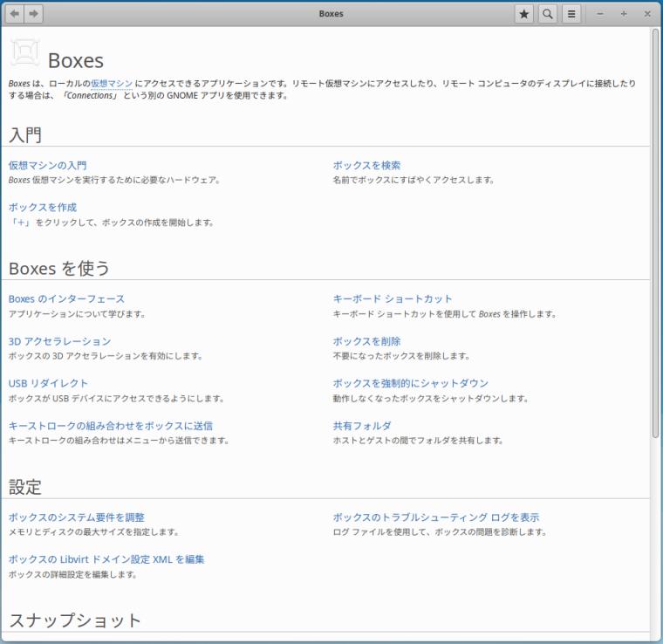This screenshot has height=644, width=663.
Task: Open ボックスのトラブルシューティング ログを表示 link
Action: [x=436, y=517]
